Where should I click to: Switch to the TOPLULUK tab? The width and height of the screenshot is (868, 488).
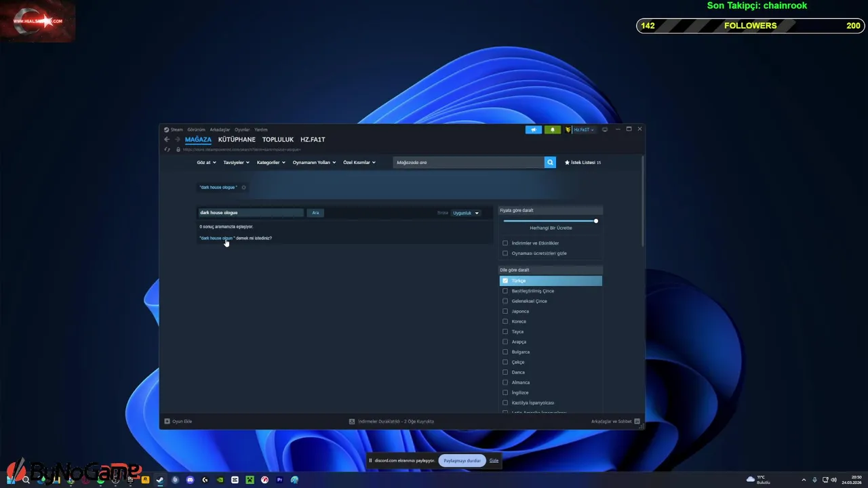tap(278, 140)
